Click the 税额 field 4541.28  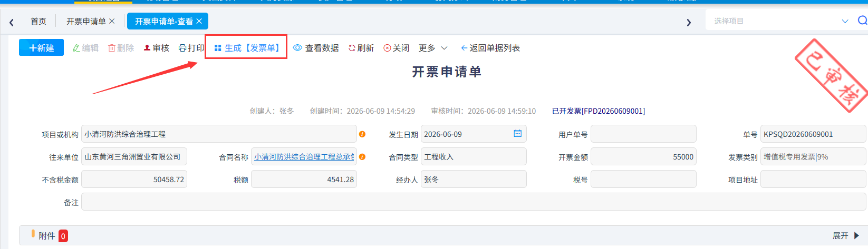304,180
